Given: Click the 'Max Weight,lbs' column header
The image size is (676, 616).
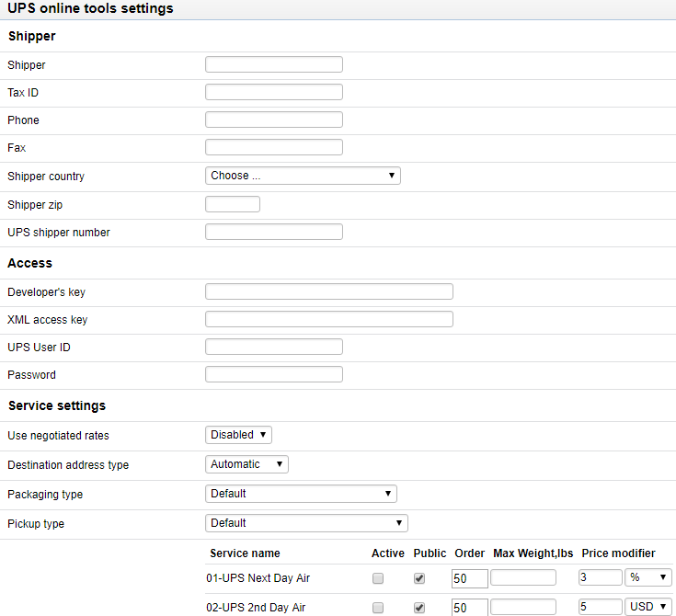Looking at the screenshot, I should pyautogui.click(x=533, y=553).
